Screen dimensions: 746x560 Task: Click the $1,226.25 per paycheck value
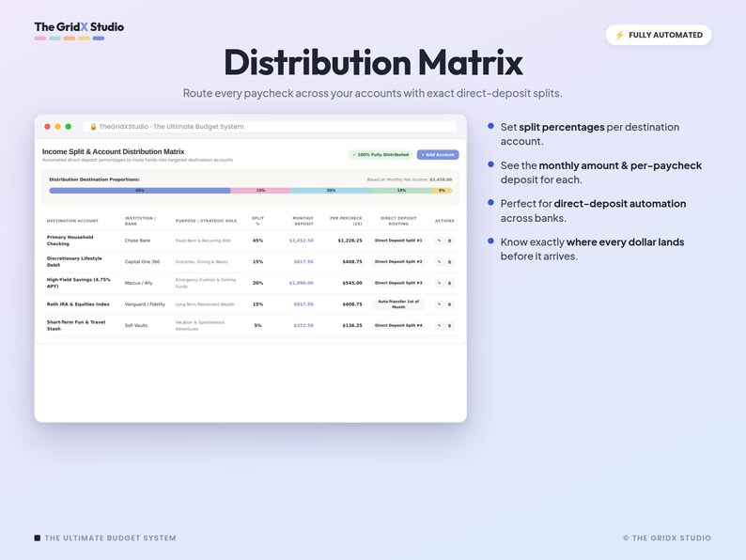coord(350,241)
